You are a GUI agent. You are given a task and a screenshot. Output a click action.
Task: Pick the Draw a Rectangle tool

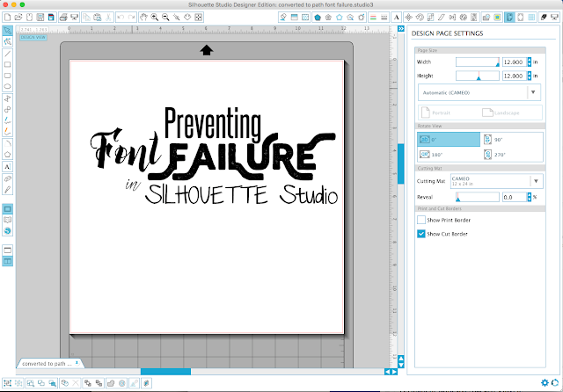click(x=8, y=64)
